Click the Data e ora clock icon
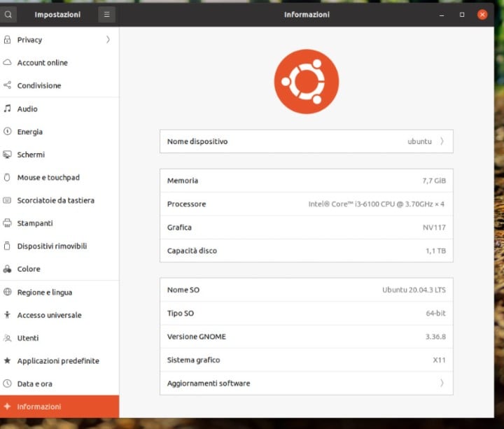This screenshot has height=429, width=504. coord(7,384)
